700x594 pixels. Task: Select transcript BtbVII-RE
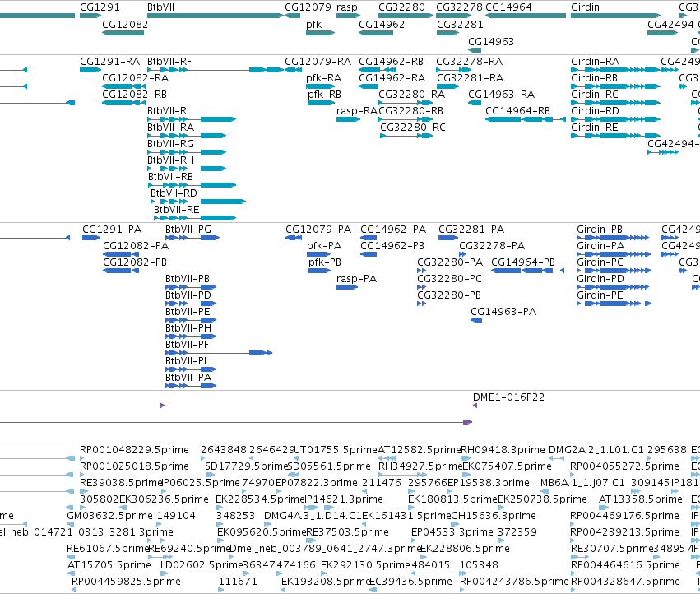(195, 218)
